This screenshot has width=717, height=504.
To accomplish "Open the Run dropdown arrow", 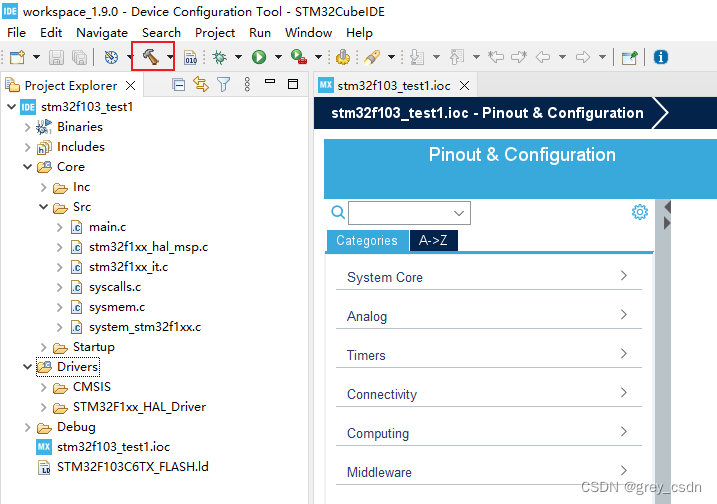I will pos(278,57).
